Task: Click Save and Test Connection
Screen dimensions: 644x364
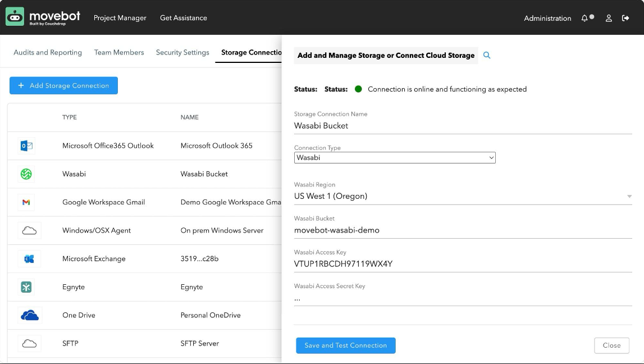Action: coord(346,345)
